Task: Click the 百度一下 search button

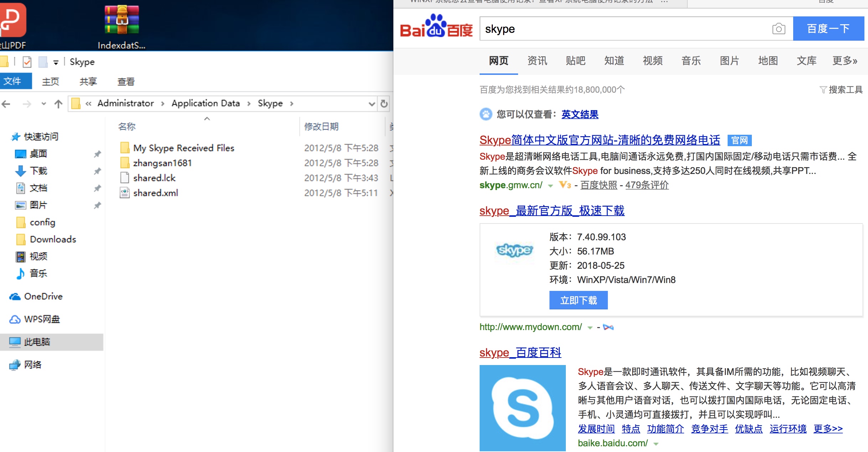Action: (x=828, y=29)
